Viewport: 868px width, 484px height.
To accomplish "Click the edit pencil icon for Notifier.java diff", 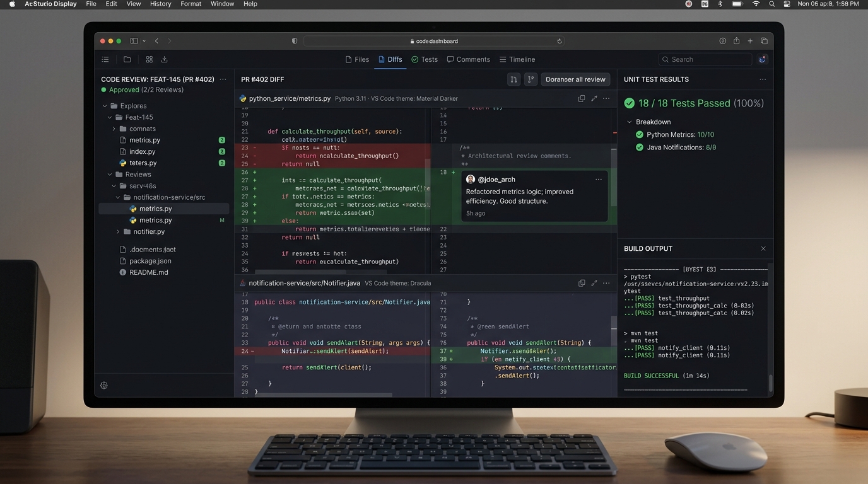I will click(x=594, y=283).
